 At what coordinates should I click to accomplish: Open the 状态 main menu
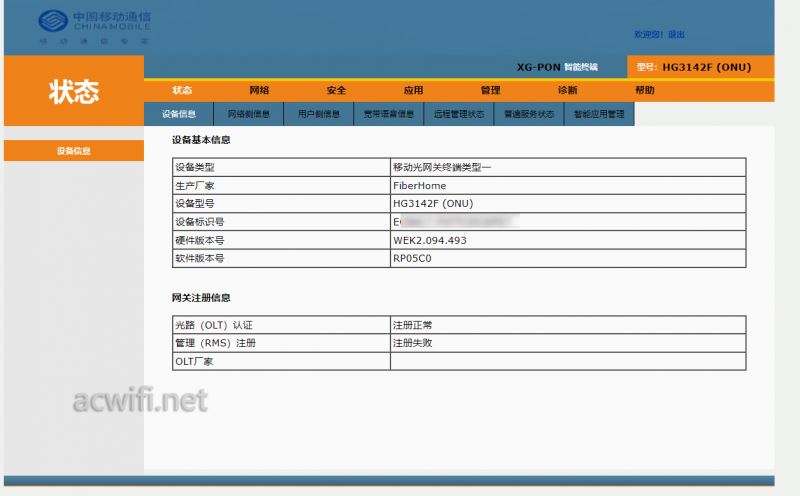(x=181, y=90)
